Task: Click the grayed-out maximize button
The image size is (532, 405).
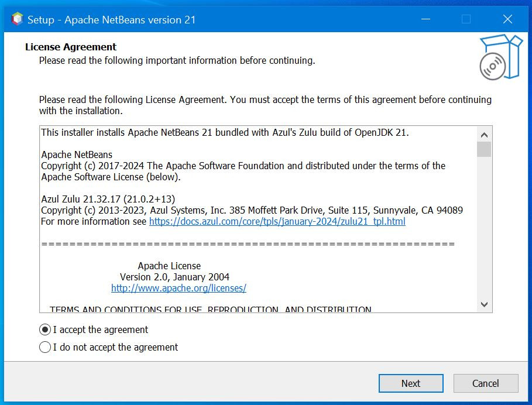Action: (x=466, y=19)
